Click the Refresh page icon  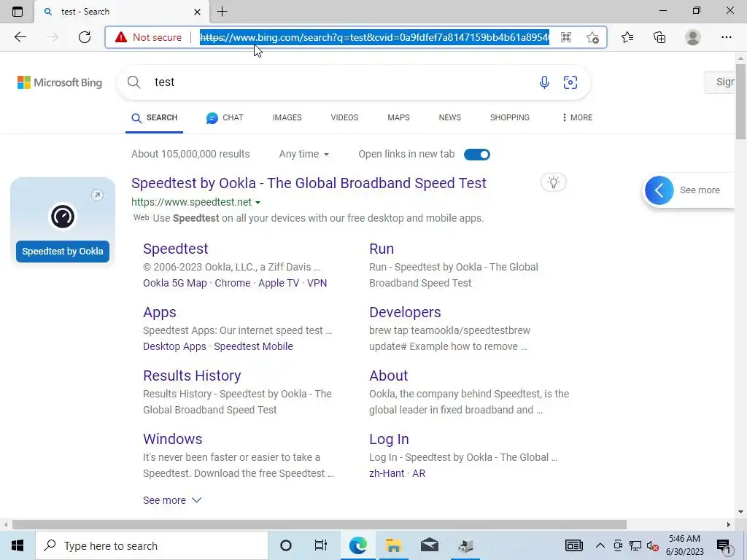(85, 37)
